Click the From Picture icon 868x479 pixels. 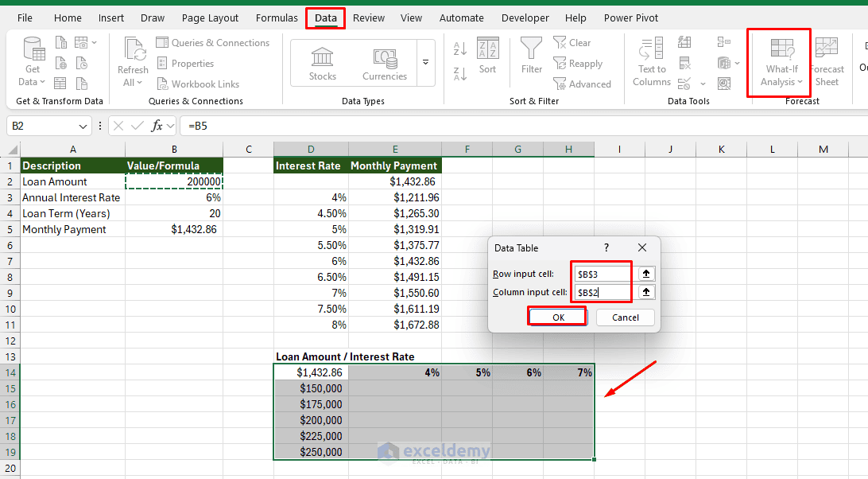[81, 43]
